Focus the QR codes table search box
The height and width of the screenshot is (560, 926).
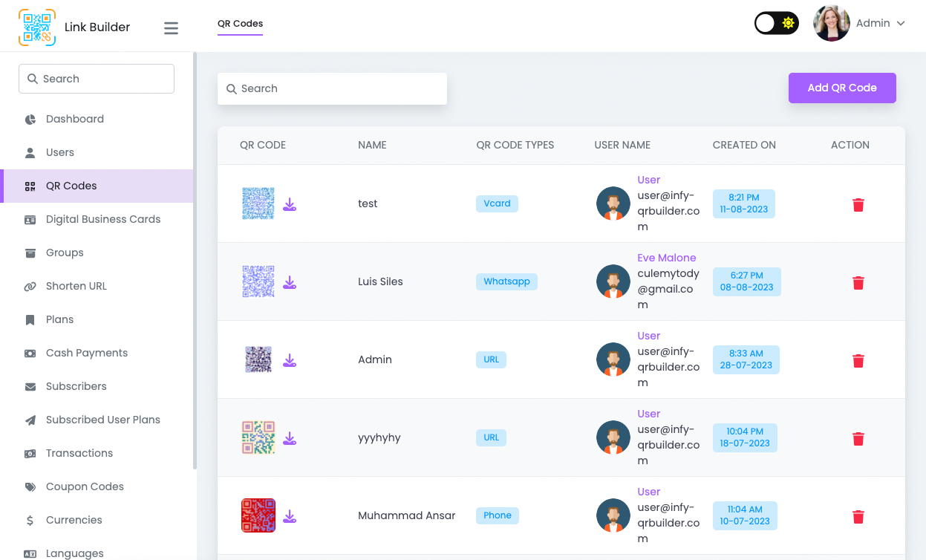tap(332, 88)
